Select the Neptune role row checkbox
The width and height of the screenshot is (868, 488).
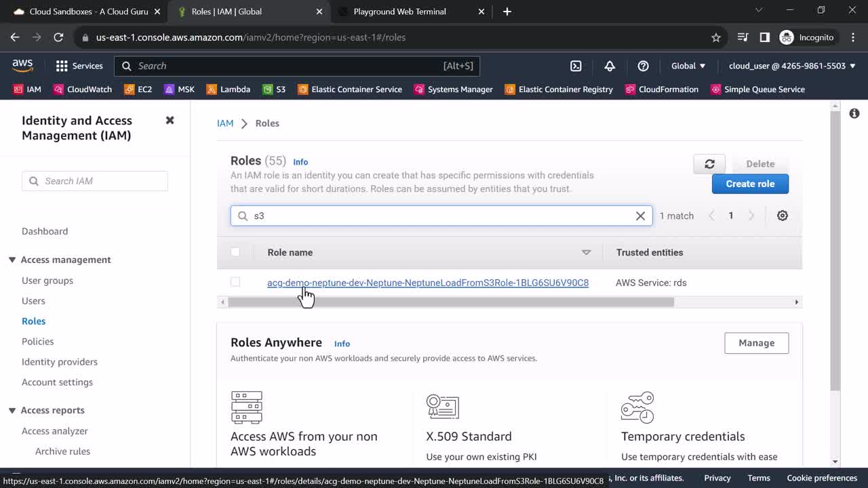click(235, 282)
